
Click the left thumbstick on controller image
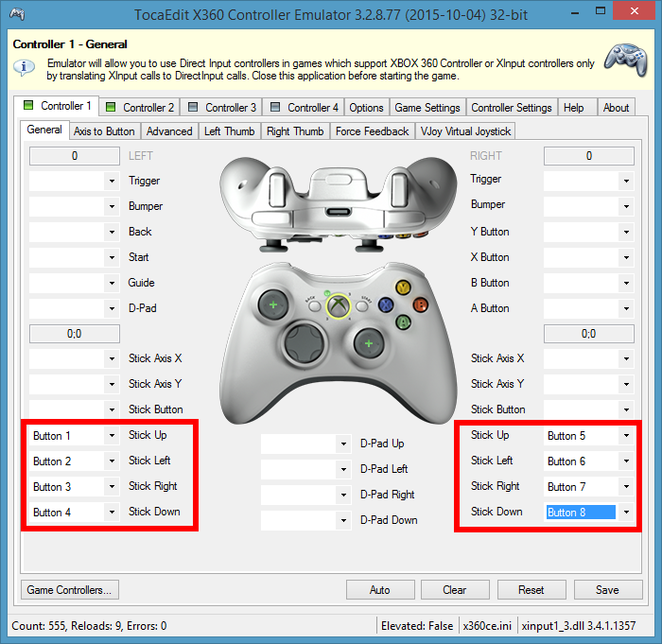tap(273, 305)
